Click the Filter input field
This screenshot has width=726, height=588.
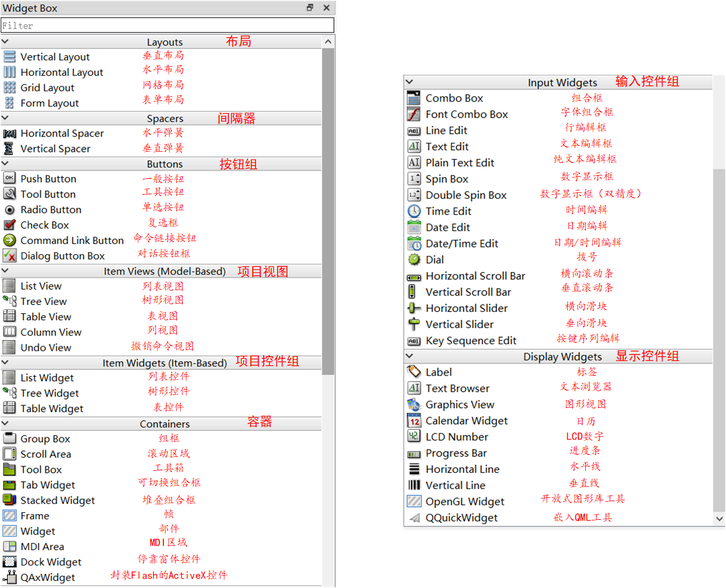168,26
